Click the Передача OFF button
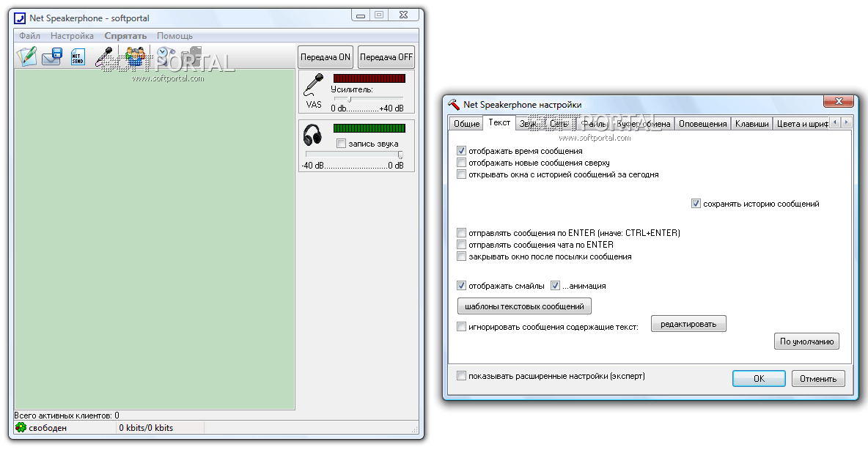 click(x=386, y=57)
